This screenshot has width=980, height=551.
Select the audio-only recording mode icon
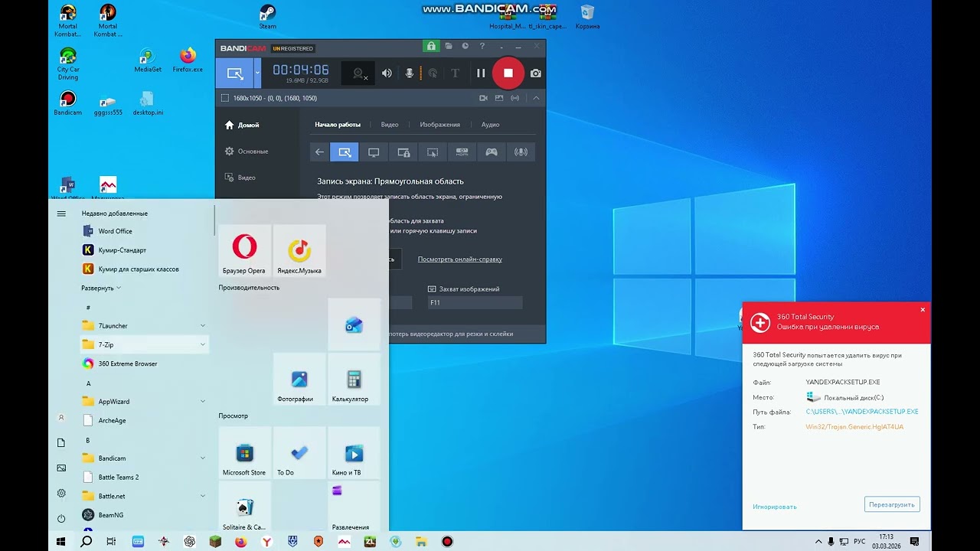(521, 152)
